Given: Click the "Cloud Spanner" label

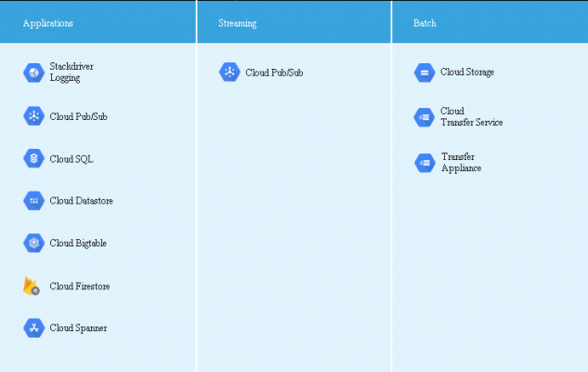Looking at the screenshot, I should coord(78,328).
